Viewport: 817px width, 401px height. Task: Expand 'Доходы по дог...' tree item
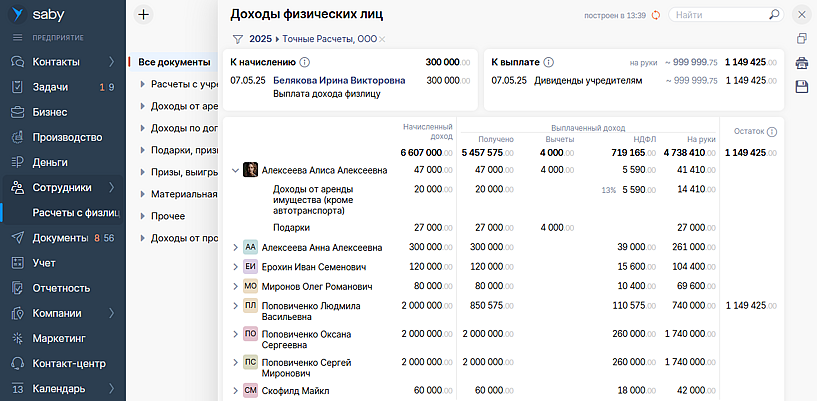click(x=142, y=128)
